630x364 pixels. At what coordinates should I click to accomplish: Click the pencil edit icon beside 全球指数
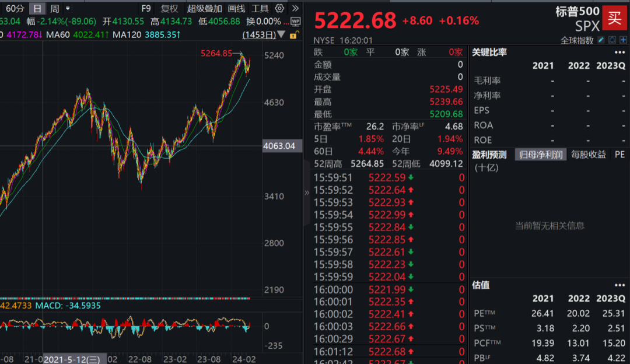[601, 39]
